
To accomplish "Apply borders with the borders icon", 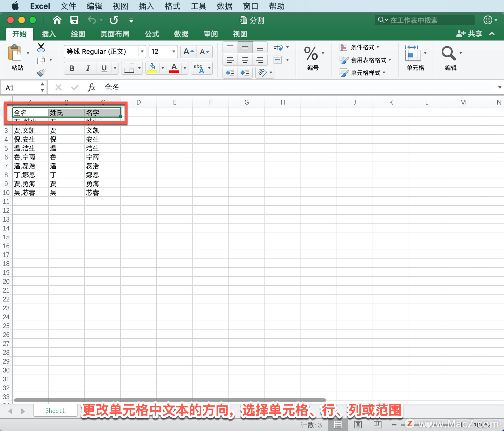I will point(129,68).
